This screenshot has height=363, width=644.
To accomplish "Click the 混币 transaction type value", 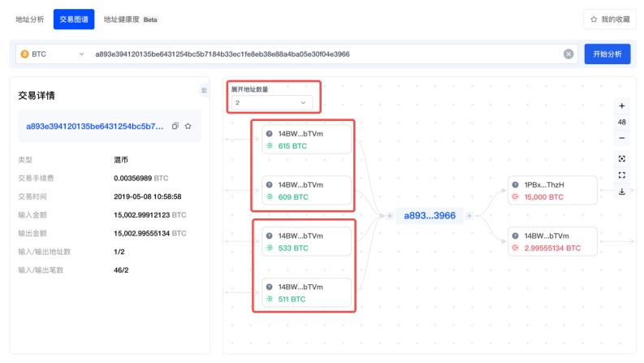I will coord(121,160).
